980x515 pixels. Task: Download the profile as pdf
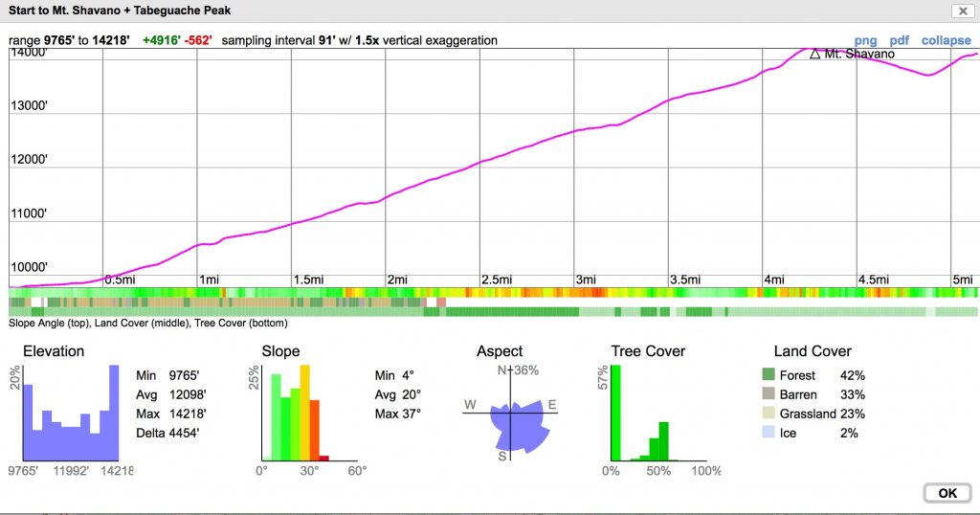(899, 40)
